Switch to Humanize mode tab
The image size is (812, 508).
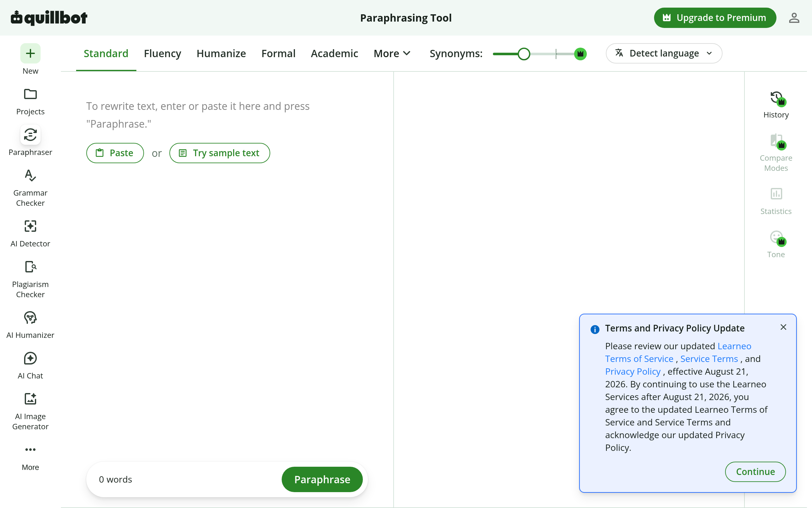tap(221, 53)
